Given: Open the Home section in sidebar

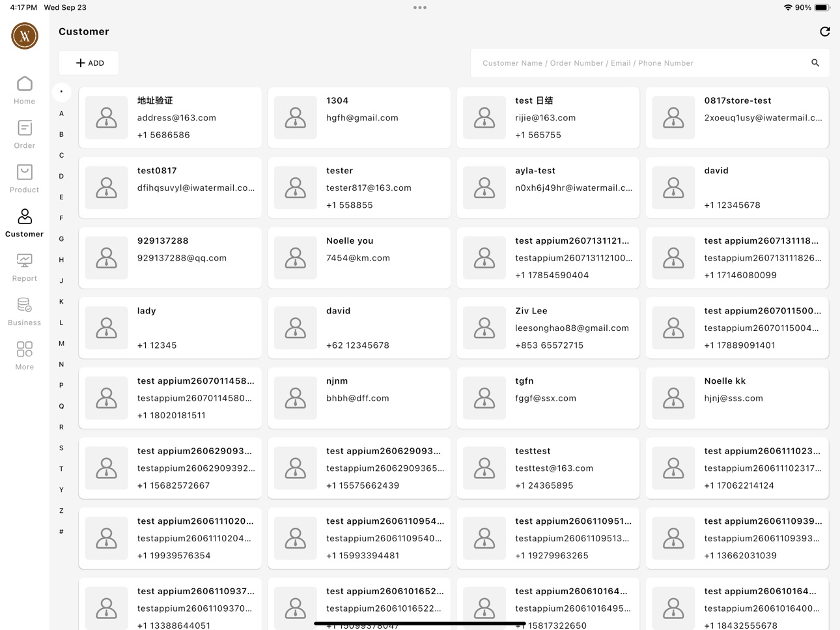Looking at the screenshot, I should point(25,91).
